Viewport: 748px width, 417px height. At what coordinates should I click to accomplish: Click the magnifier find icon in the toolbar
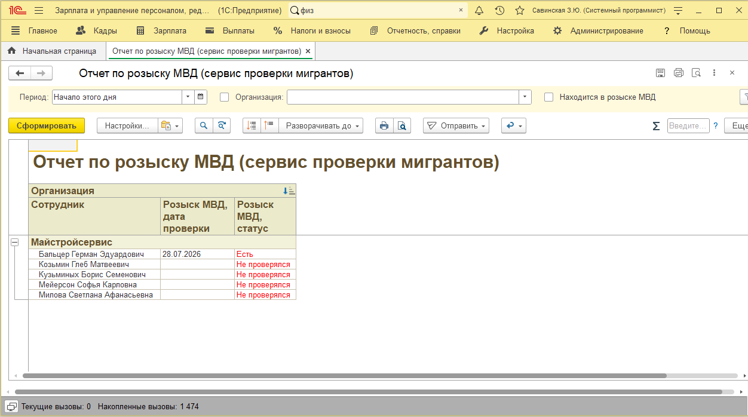tap(204, 125)
